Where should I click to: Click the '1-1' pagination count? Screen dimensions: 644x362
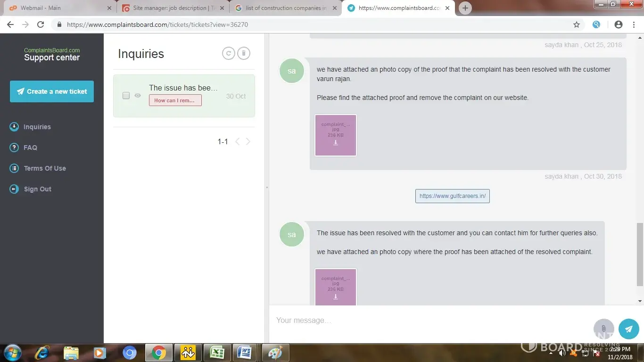click(223, 142)
